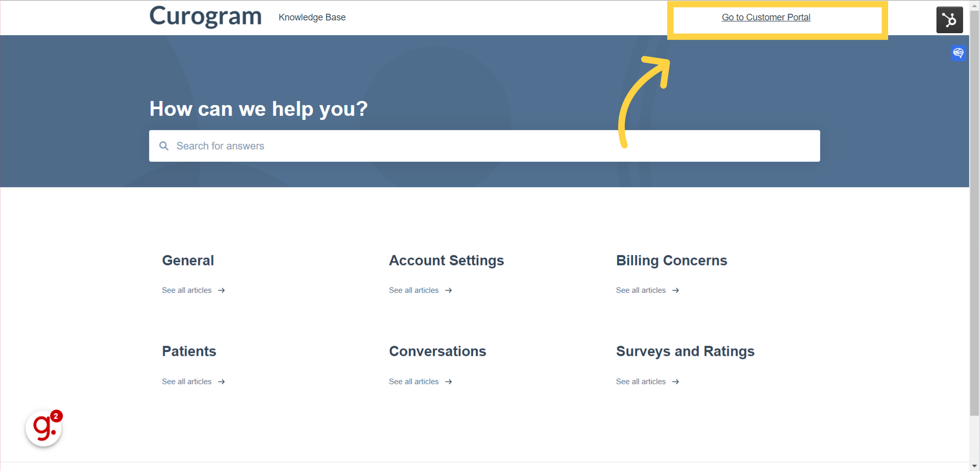980x471 pixels.
Task: Click the Curogram logo
Action: tap(205, 16)
